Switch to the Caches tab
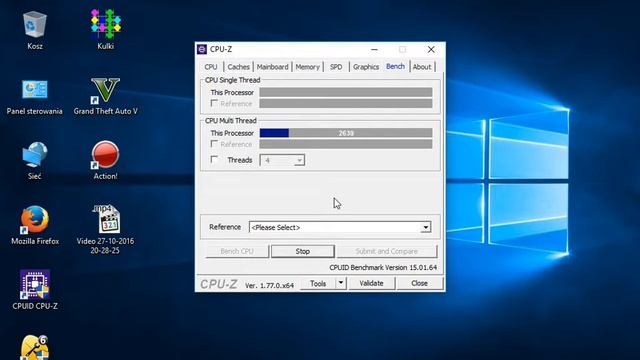Image resolution: width=640 pixels, height=360 pixels. [238, 67]
